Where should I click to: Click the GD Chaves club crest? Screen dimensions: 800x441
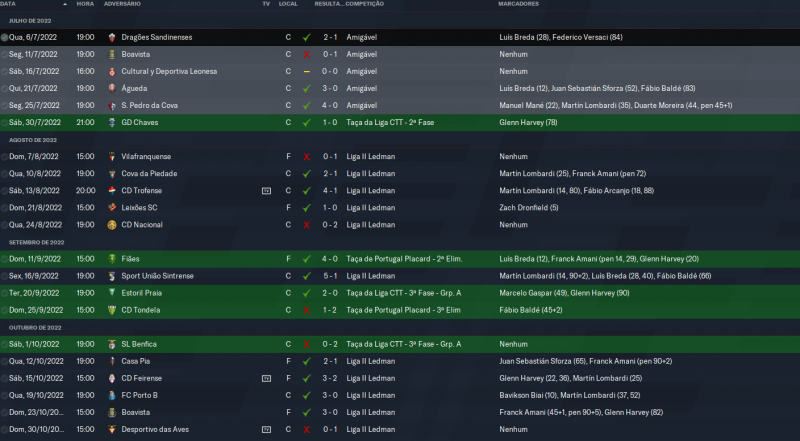click(111, 122)
